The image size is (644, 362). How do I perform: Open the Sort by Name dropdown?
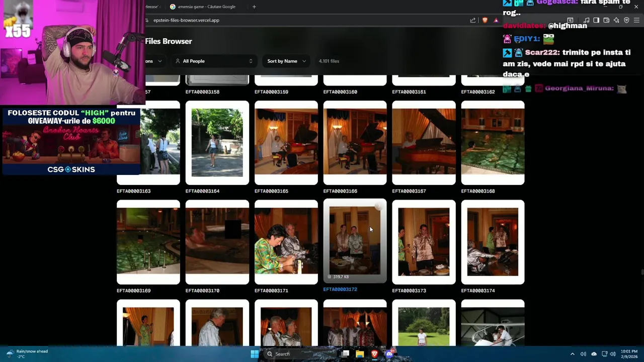tap(286, 61)
